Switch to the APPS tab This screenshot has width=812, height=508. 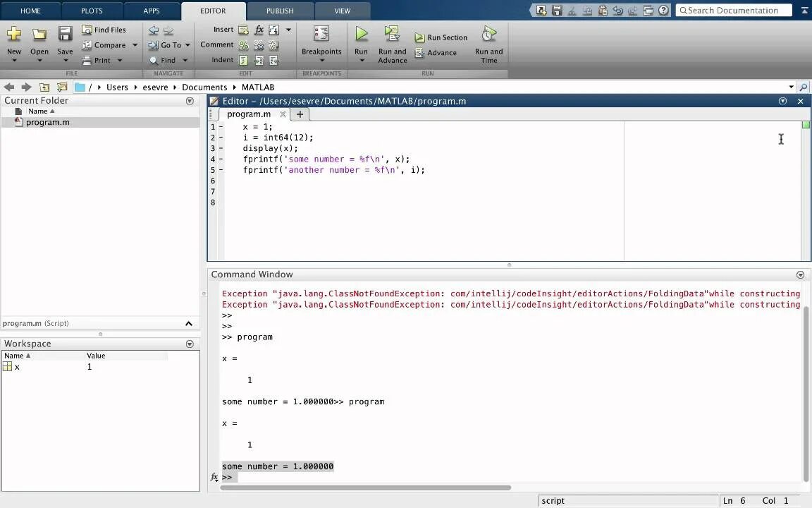[x=152, y=11]
